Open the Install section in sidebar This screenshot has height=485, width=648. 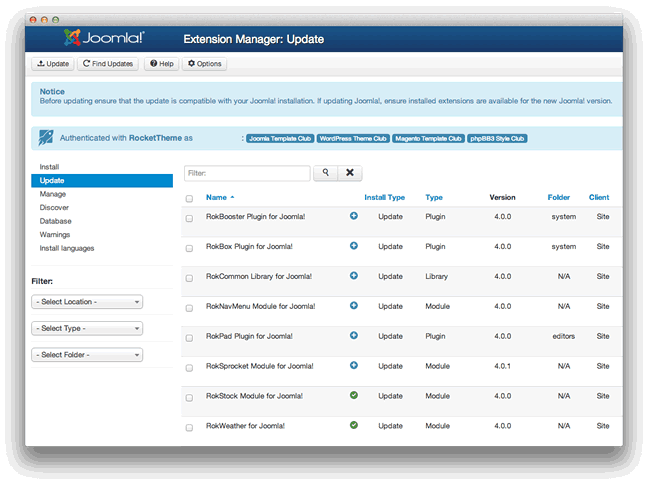point(49,167)
